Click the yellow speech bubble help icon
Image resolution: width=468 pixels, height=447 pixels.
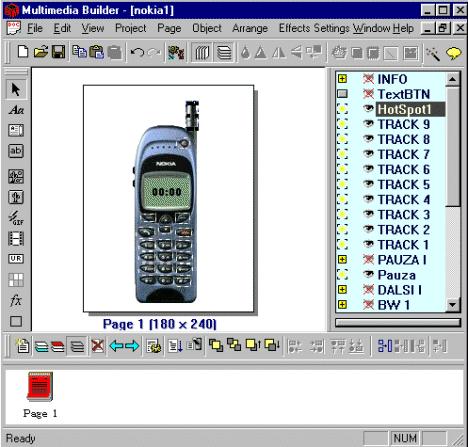click(454, 53)
